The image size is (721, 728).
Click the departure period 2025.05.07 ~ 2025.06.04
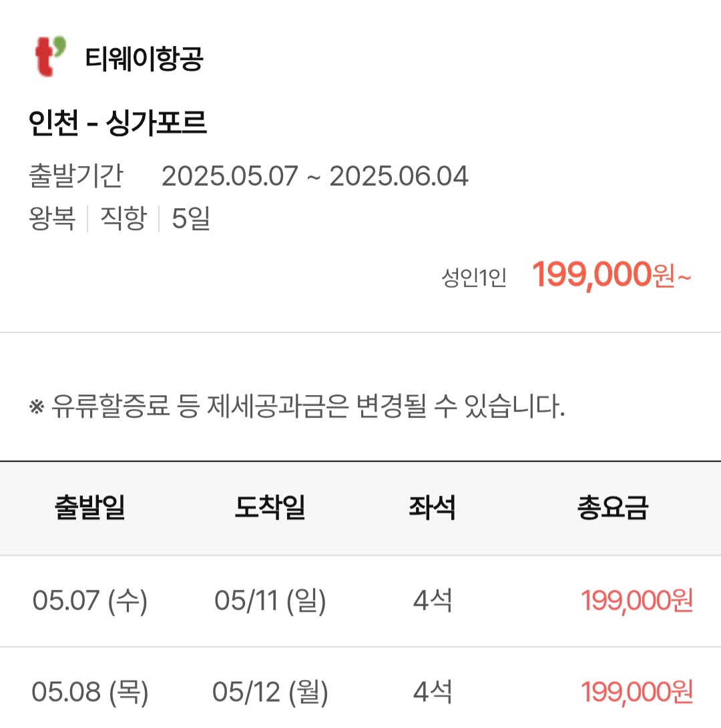[314, 177]
